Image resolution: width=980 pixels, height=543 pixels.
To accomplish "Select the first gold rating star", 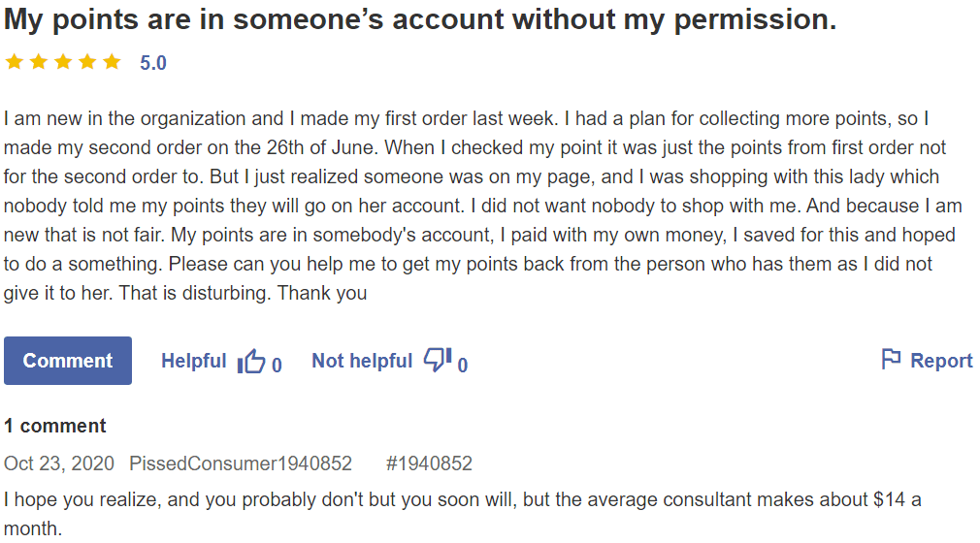I will click(x=15, y=62).
